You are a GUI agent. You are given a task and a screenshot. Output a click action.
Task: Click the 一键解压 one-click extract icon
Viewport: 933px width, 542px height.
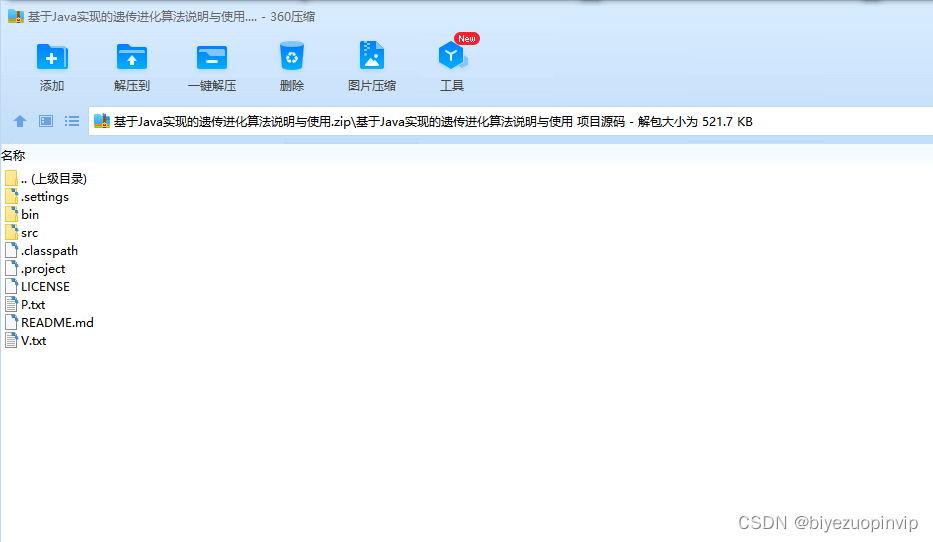(x=212, y=58)
